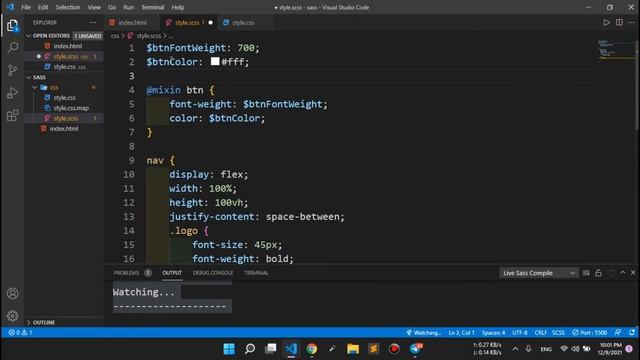Select style.scss in the css folder tree
640x360 pixels.
point(65,118)
